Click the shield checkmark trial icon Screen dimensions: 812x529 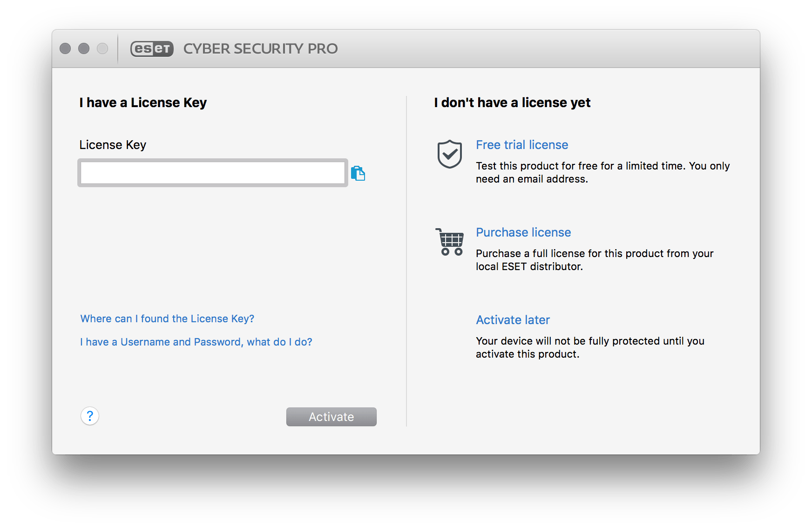pos(449,154)
